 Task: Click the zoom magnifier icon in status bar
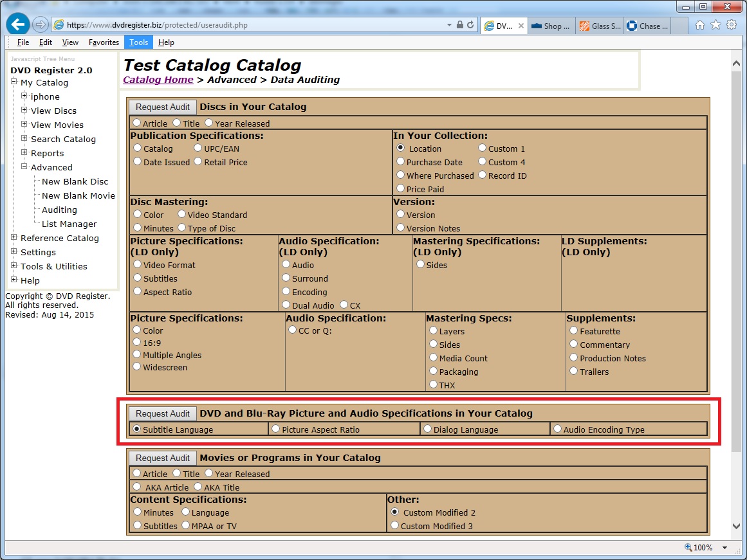click(x=688, y=548)
